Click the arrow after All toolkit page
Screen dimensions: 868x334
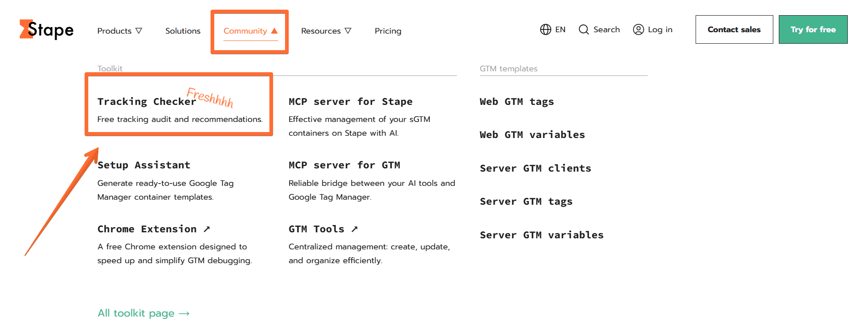(184, 314)
